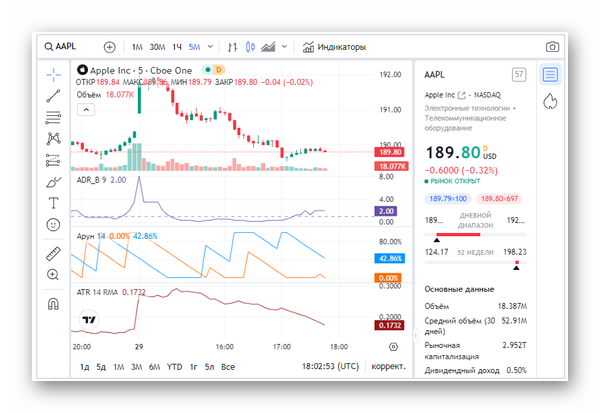The image size is (600, 413).
Task: Open the timeframe dropdown arrow
Action: click(210, 47)
